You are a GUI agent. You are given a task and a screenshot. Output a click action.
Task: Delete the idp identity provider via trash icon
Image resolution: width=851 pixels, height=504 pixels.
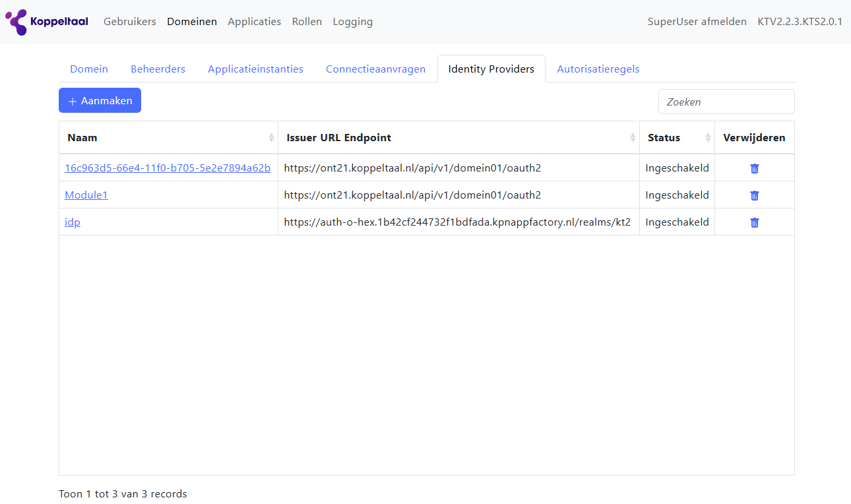pos(755,222)
